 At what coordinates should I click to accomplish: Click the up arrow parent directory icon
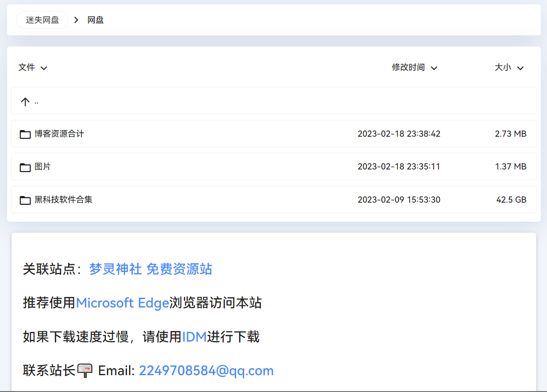click(x=25, y=102)
